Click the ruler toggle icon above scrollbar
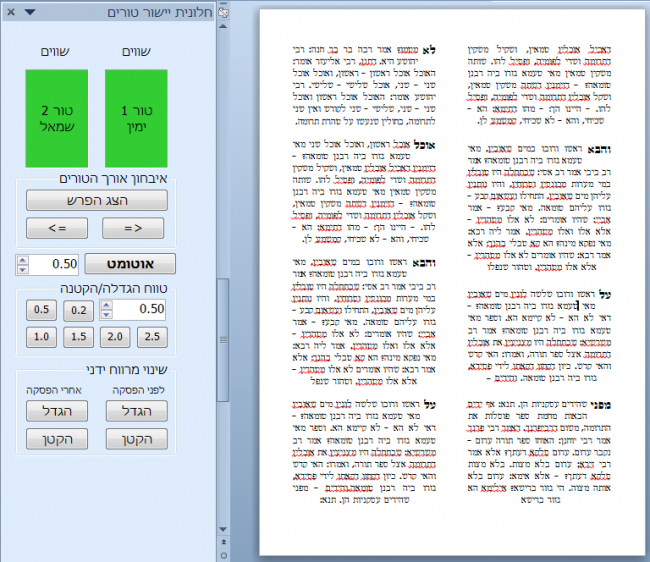 tap(223, 13)
